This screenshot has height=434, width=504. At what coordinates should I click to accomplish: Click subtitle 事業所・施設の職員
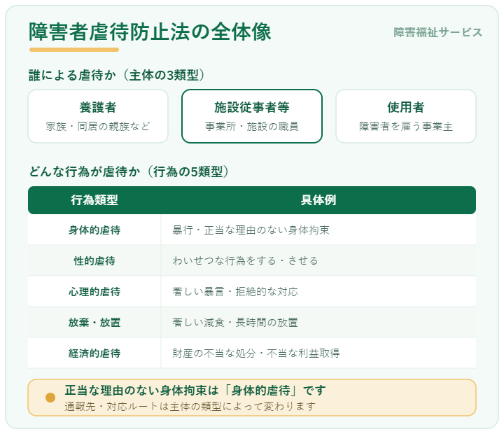click(252, 126)
